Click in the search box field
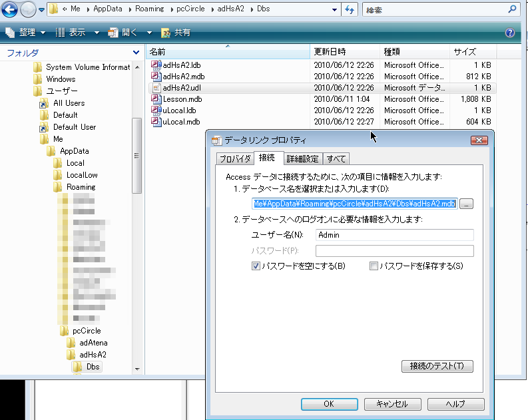 pyautogui.click(x=434, y=10)
